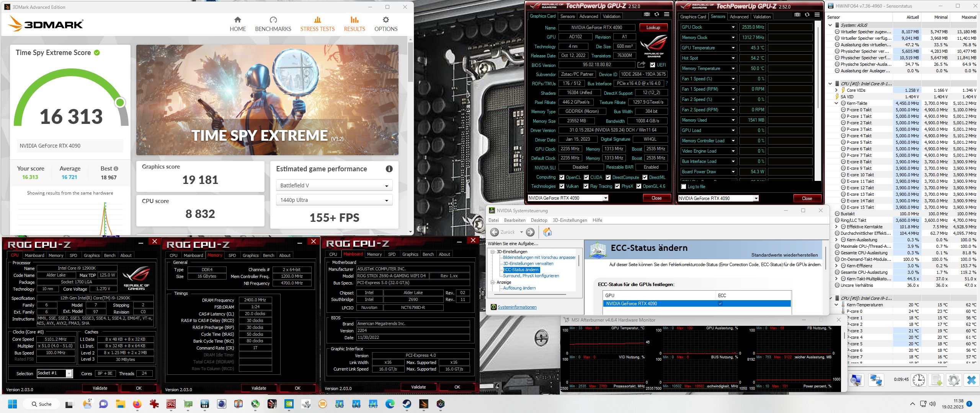Open Firefox from the taskbar
This screenshot has height=413, width=980.
tap(137, 404)
